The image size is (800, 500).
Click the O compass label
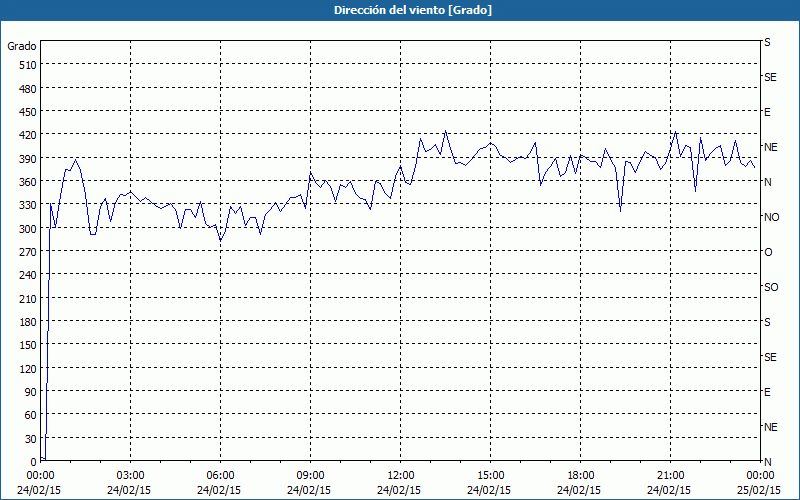[768, 253]
